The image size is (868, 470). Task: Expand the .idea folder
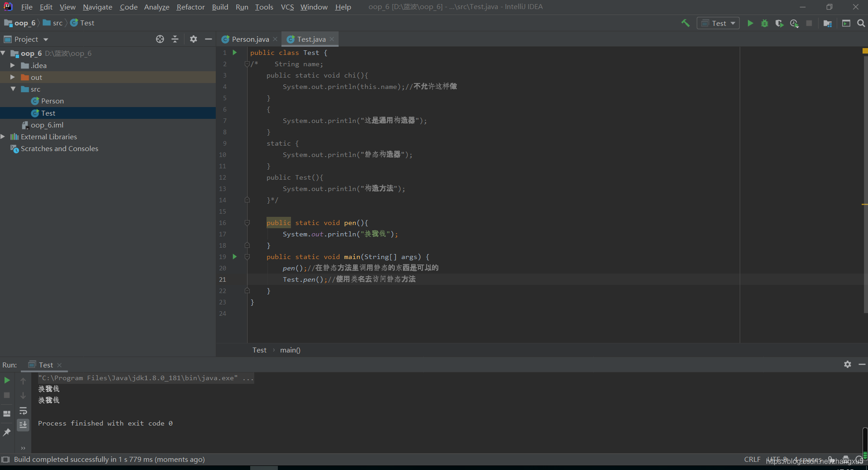(13, 65)
